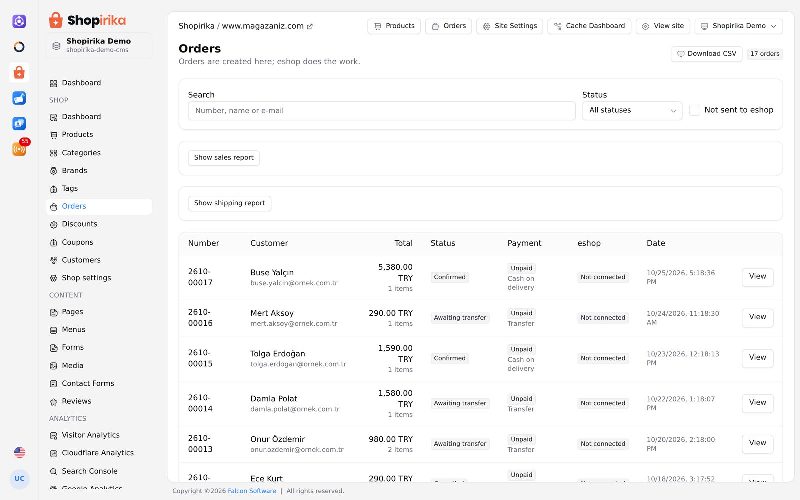Screen dimensions: 800x500
Task: View order 2610-00013 of Onur Özdemir
Action: click(758, 443)
